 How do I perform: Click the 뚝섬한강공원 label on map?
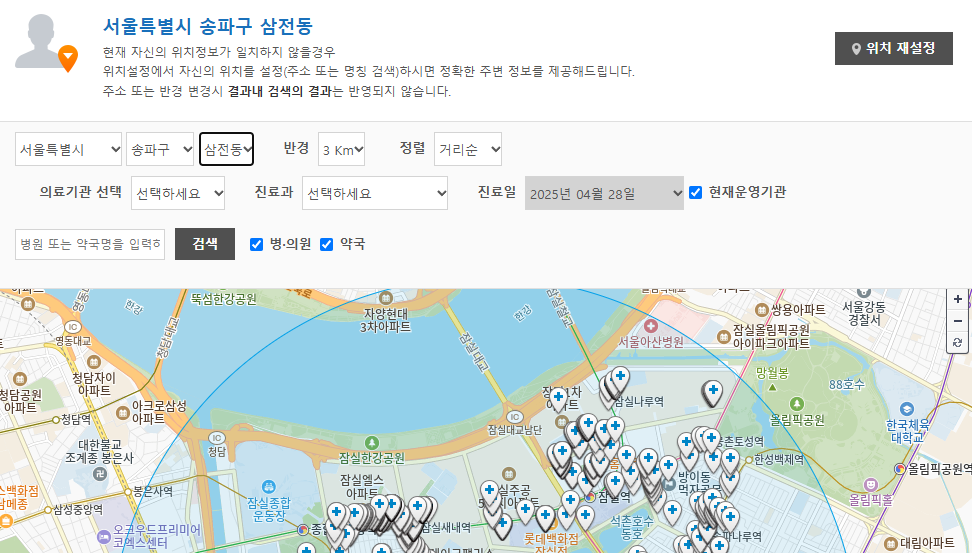224,299
